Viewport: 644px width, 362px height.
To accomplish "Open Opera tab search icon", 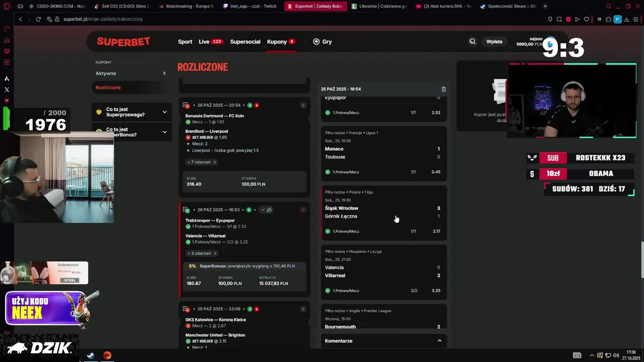I will click(608, 7).
